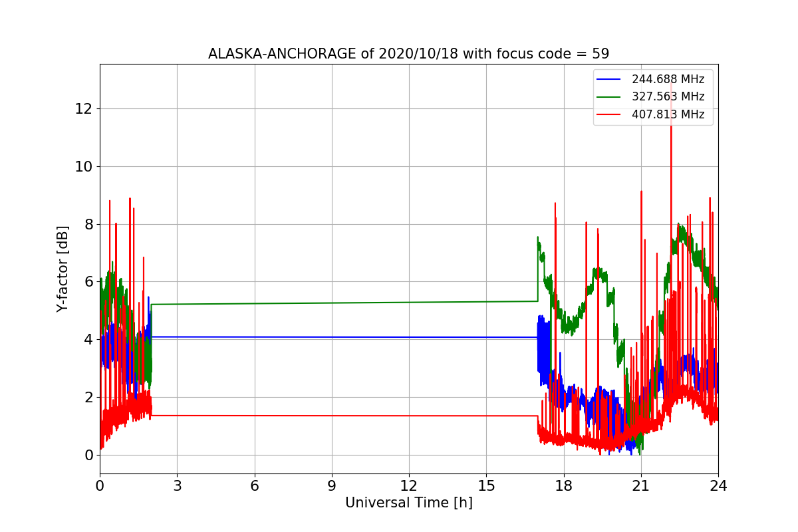The image size is (798, 532).
Task: Click y-axis tick label '8'
Action: coord(89,224)
